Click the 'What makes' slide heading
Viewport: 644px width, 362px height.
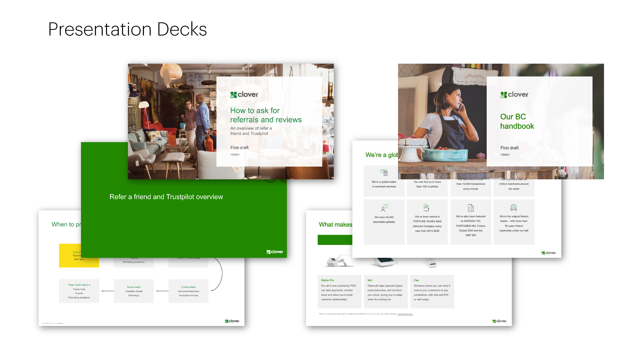335,224
